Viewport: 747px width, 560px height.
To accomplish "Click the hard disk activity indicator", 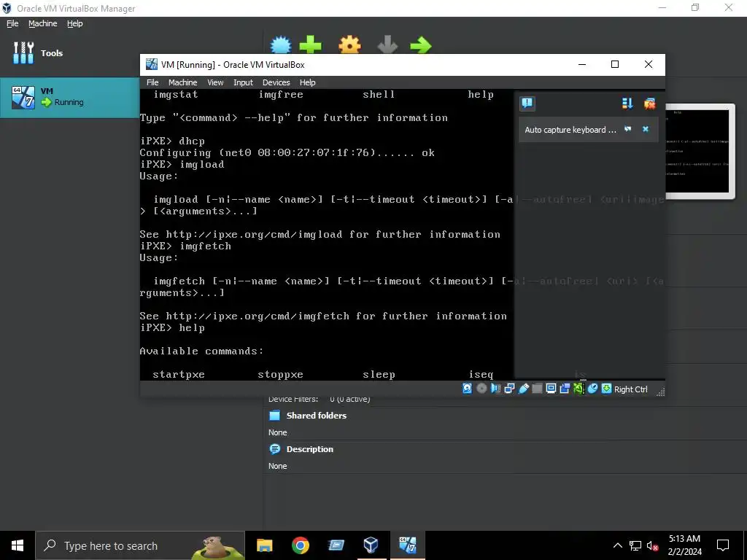I will (468, 389).
